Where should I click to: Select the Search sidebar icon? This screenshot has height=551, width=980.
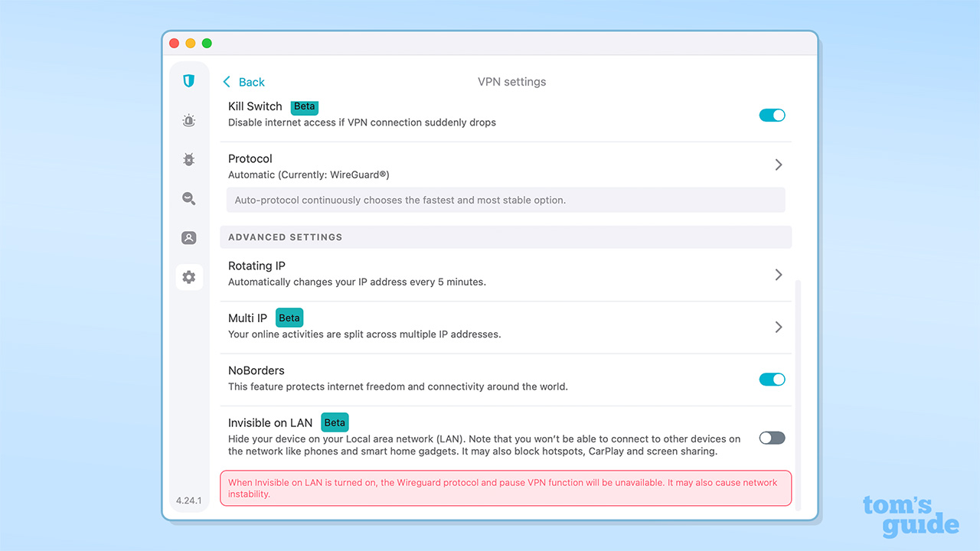click(x=188, y=198)
